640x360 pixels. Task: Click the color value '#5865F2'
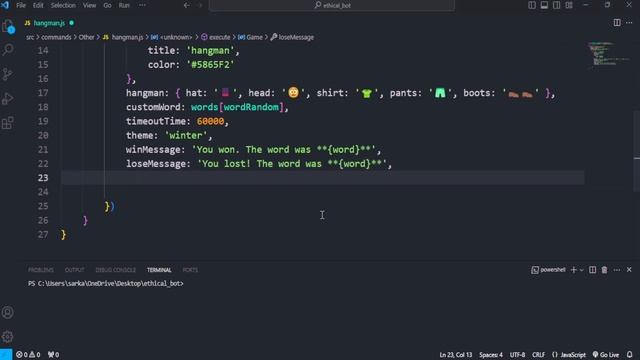(x=210, y=64)
